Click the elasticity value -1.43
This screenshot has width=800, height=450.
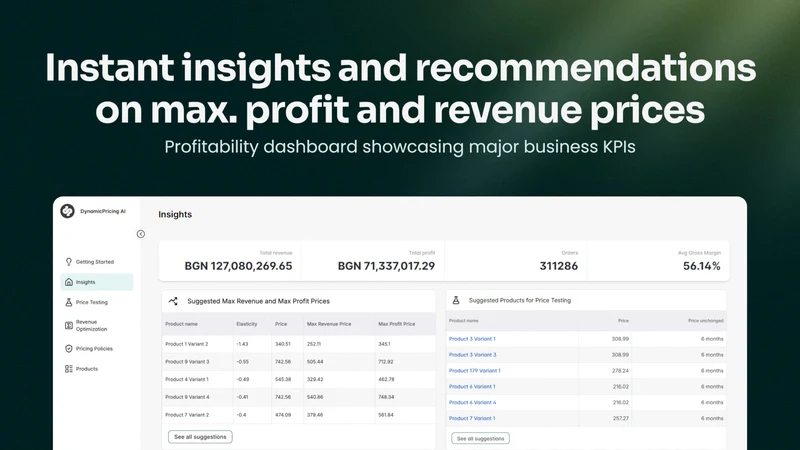242,344
